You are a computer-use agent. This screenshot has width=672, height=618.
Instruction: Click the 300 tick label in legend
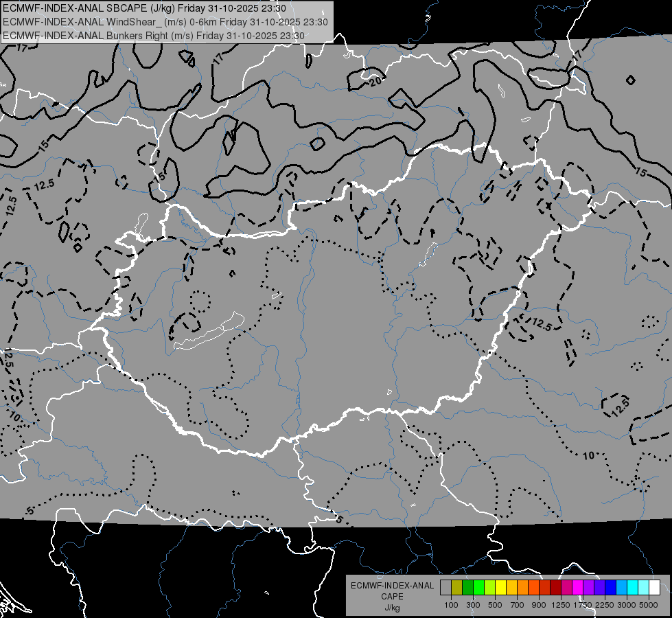coord(473,605)
